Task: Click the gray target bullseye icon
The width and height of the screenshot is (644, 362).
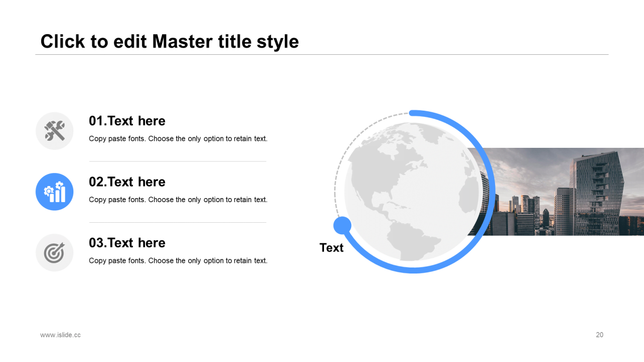Action: click(x=54, y=253)
